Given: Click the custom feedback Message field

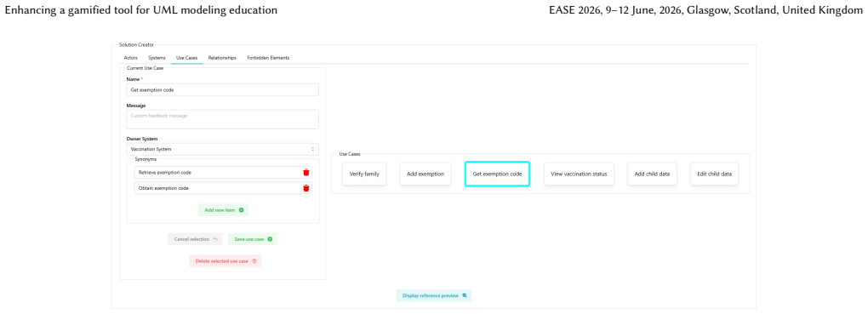Looking at the screenshot, I should [223, 120].
